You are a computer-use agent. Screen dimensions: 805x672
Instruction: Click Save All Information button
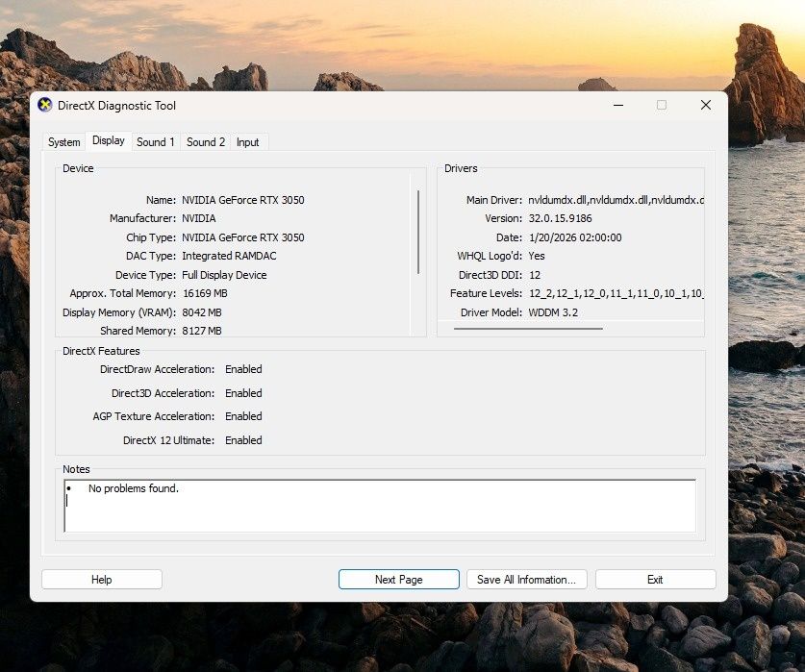(x=527, y=580)
